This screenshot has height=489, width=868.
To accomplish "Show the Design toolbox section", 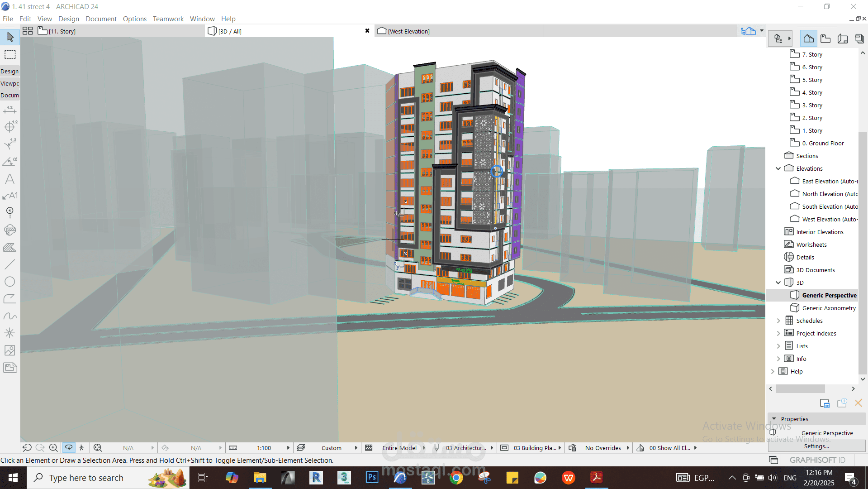I will coord(9,71).
